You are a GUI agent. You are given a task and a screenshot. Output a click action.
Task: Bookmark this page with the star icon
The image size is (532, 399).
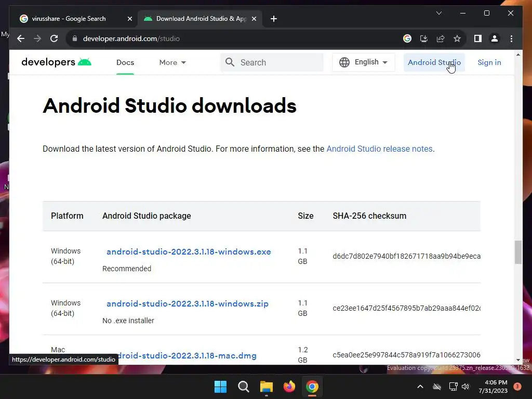457,38
